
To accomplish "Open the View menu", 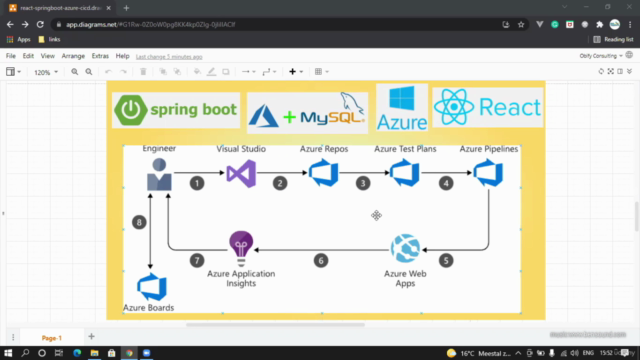I will (x=47, y=56).
